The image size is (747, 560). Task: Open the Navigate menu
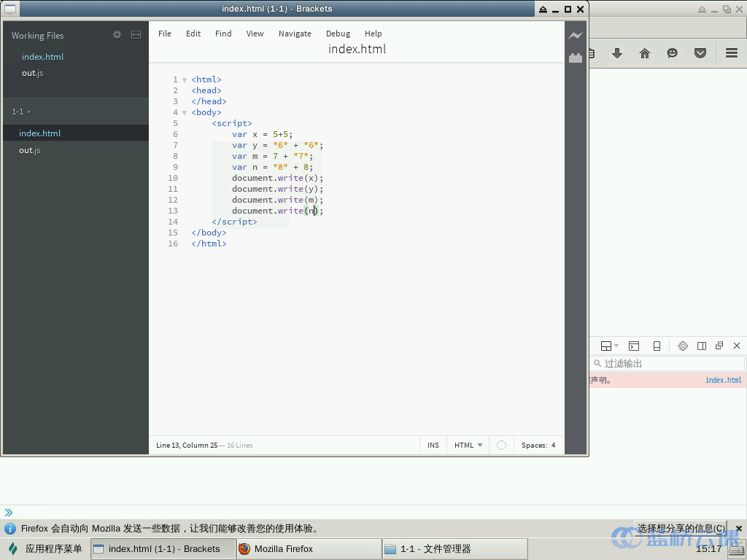click(295, 34)
